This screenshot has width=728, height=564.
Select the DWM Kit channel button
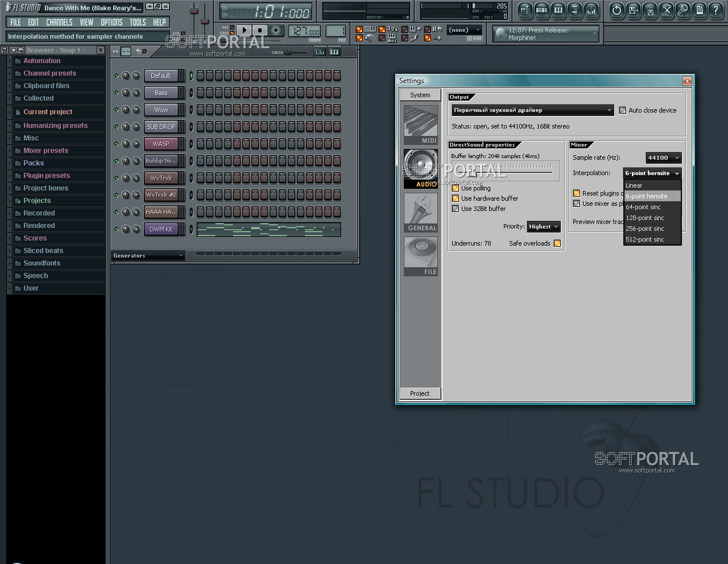(161, 229)
